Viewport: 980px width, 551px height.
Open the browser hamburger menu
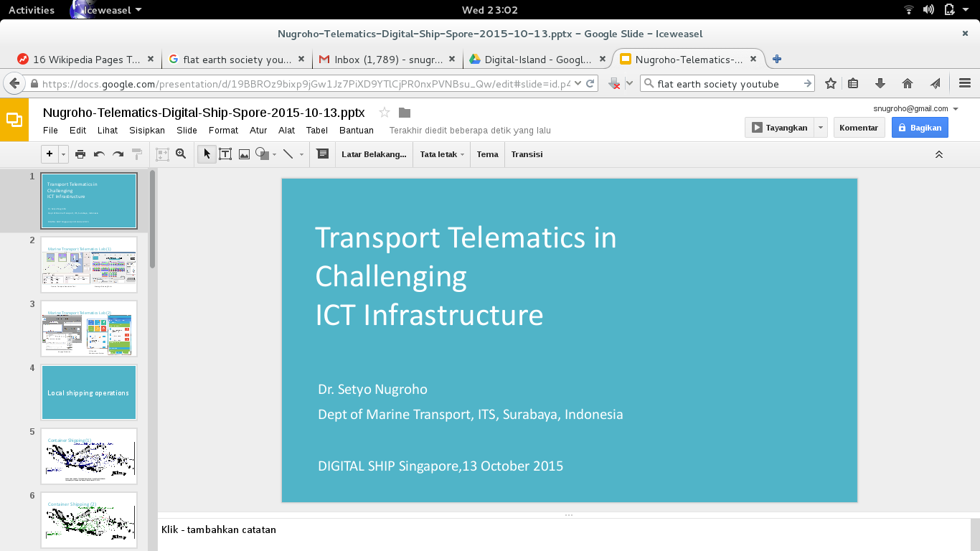click(x=964, y=83)
